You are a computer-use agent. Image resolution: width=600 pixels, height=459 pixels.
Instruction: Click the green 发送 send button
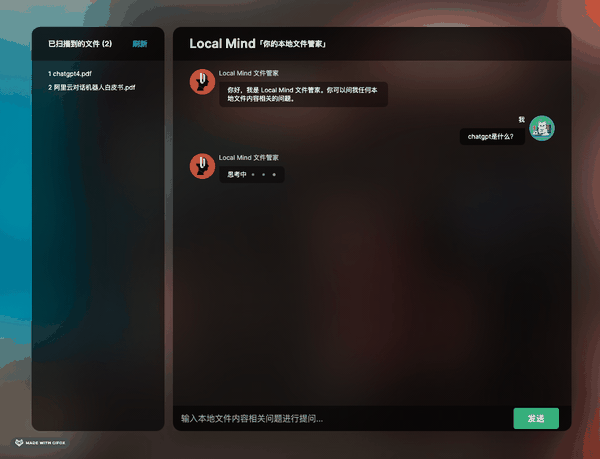click(x=536, y=418)
